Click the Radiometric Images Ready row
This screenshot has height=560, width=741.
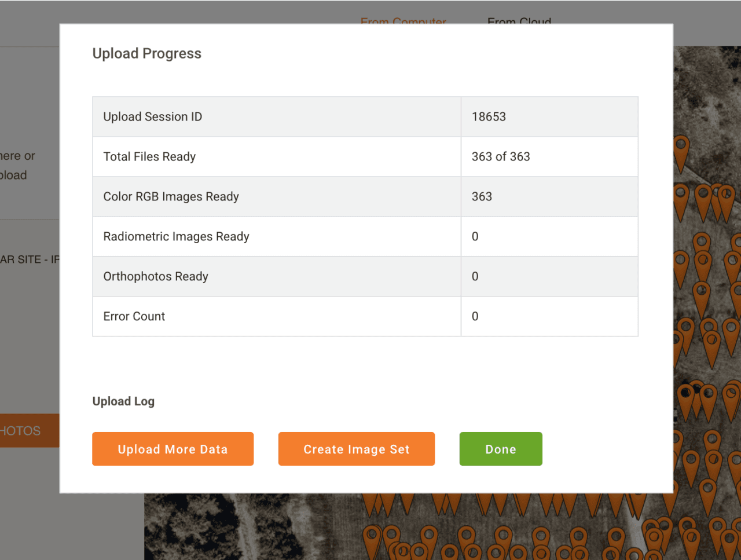coord(365,236)
